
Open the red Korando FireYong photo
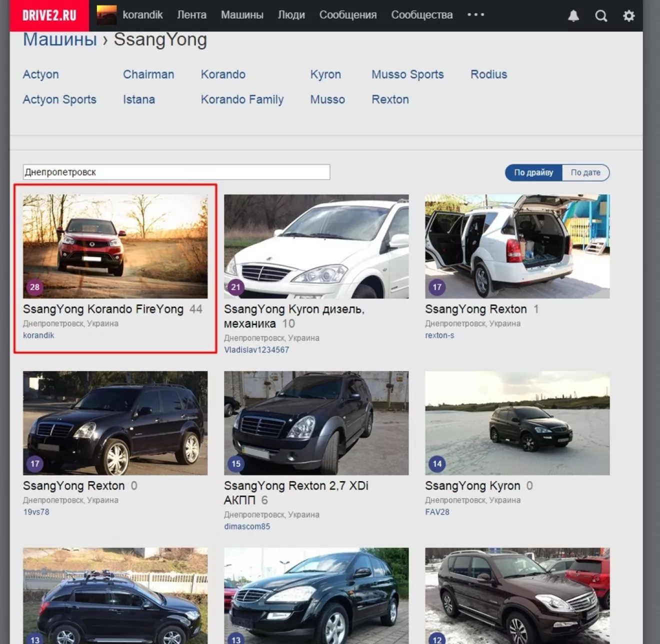tap(115, 246)
